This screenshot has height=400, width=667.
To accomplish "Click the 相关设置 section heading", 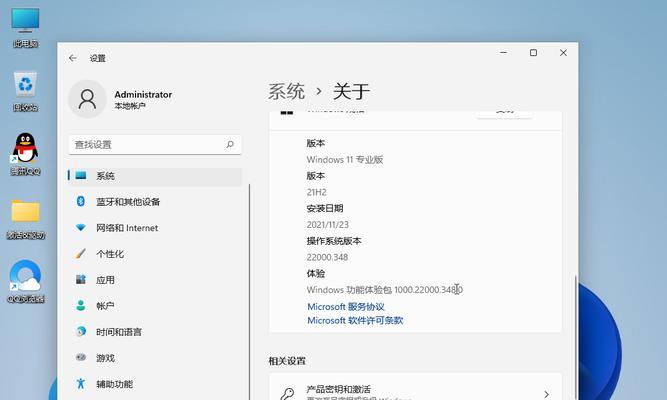I will 287,361.
